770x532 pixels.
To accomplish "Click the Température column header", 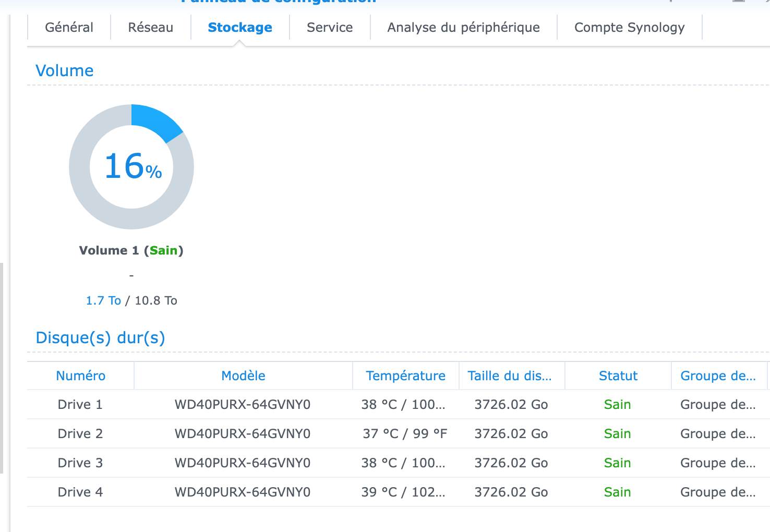I will 405,376.
